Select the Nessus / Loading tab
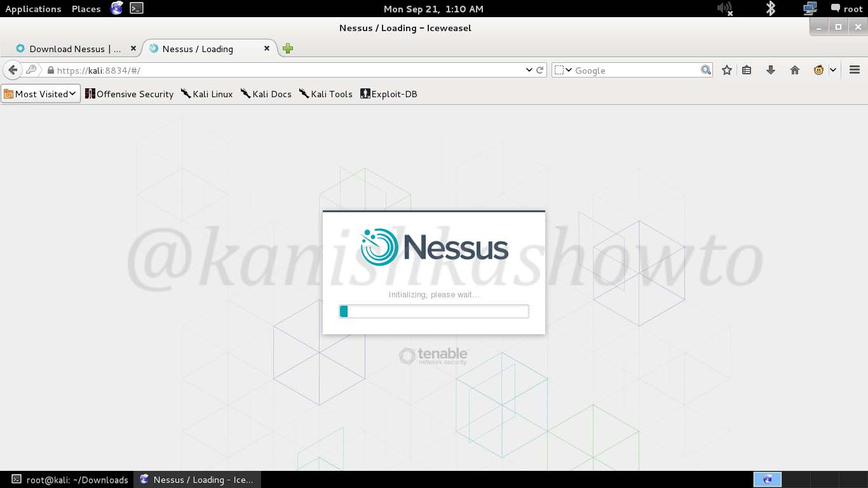This screenshot has height=488, width=868. (198, 49)
